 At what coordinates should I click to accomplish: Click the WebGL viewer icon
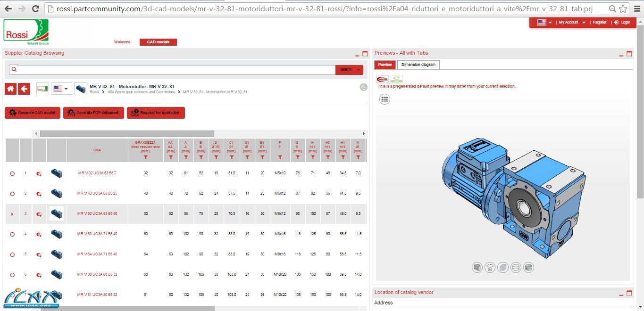(x=382, y=80)
